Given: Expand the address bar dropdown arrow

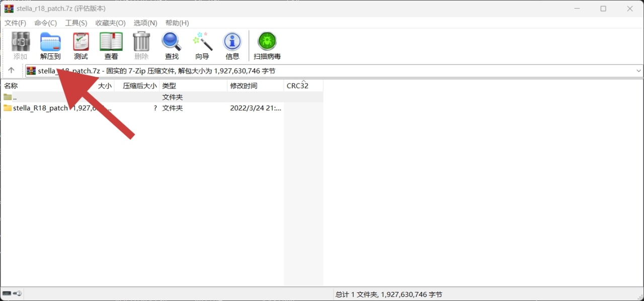Looking at the screenshot, I should coord(639,71).
